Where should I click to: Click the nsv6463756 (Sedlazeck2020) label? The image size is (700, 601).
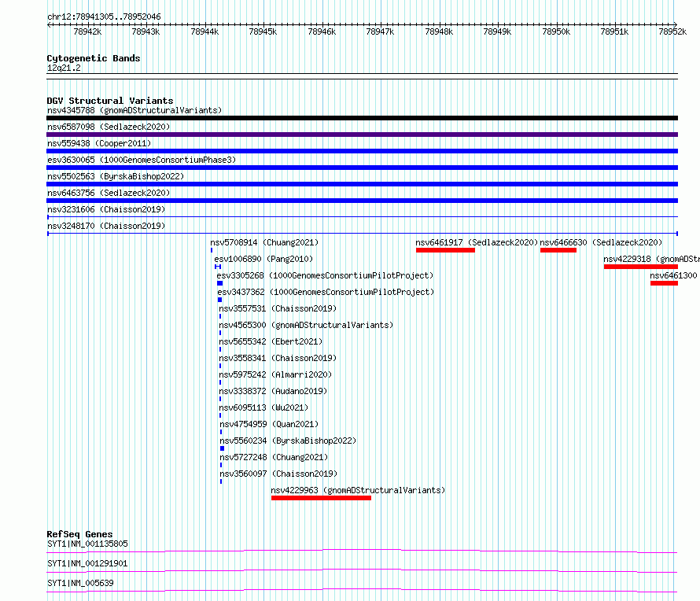109,193
